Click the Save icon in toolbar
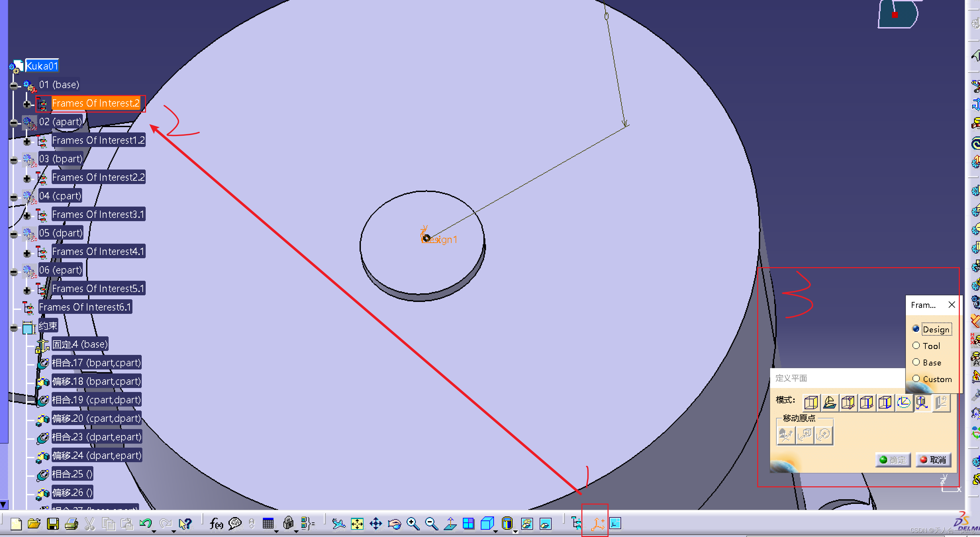This screenshot has height=537, width=980. pyautogui.click(x=53, y=524)
